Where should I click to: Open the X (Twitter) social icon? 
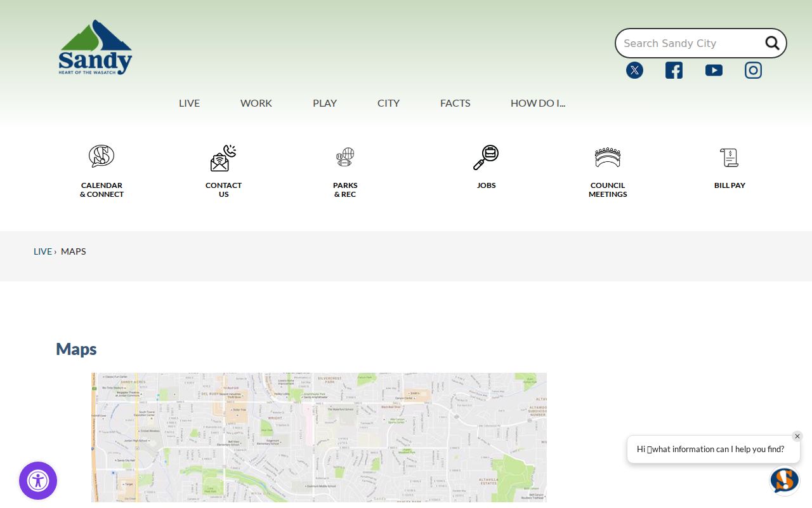(634, 70)
